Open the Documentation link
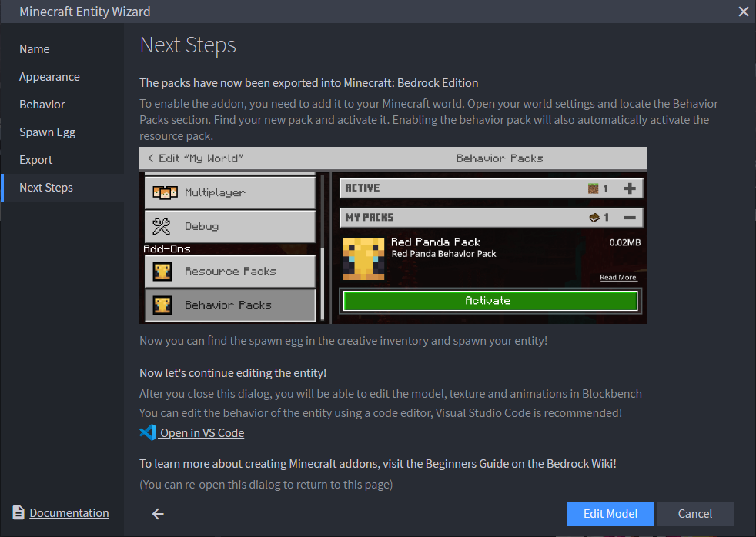 tap(69, 513)
